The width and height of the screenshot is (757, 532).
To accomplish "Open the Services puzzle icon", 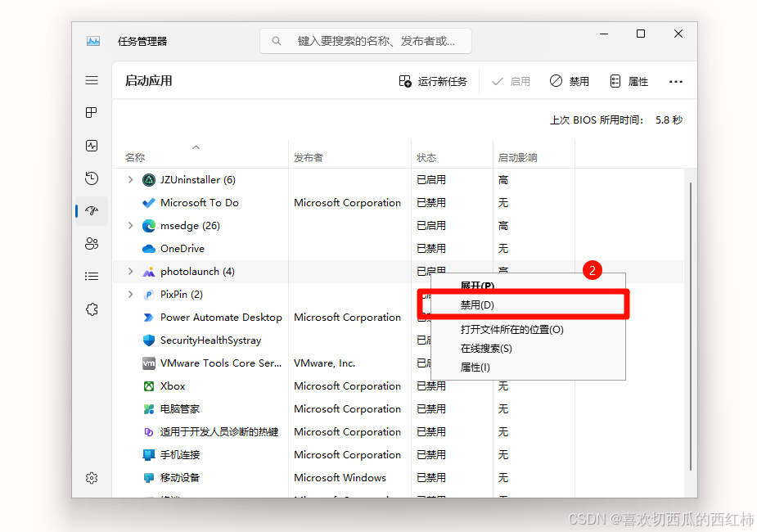I will point(92,309).
